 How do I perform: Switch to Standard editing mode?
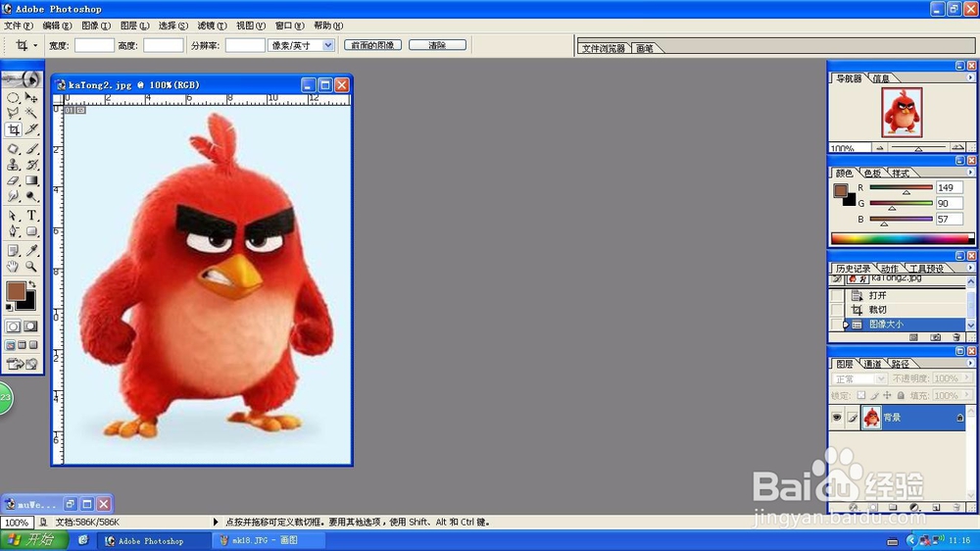pos(13,326)
